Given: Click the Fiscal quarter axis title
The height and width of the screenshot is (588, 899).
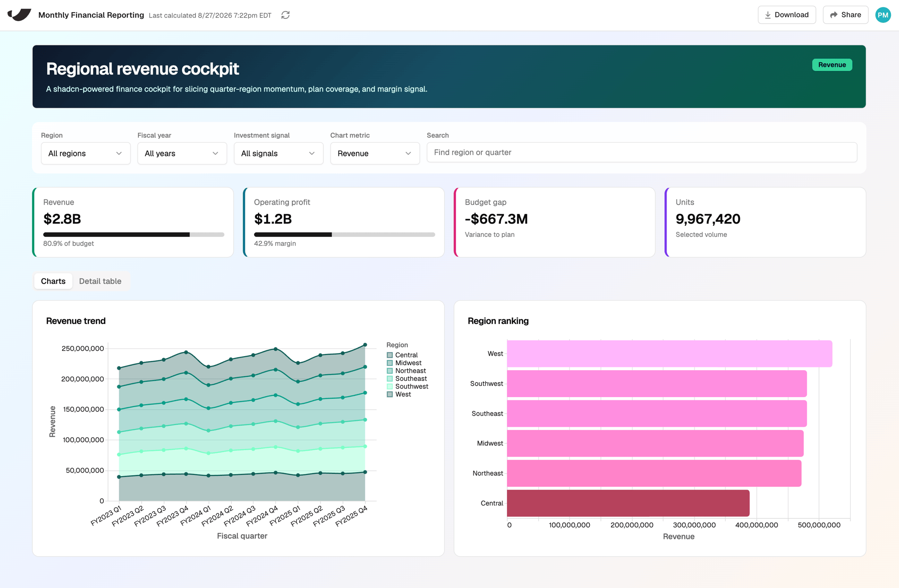Looking at the screenshot, I should [x=242, y=536].
